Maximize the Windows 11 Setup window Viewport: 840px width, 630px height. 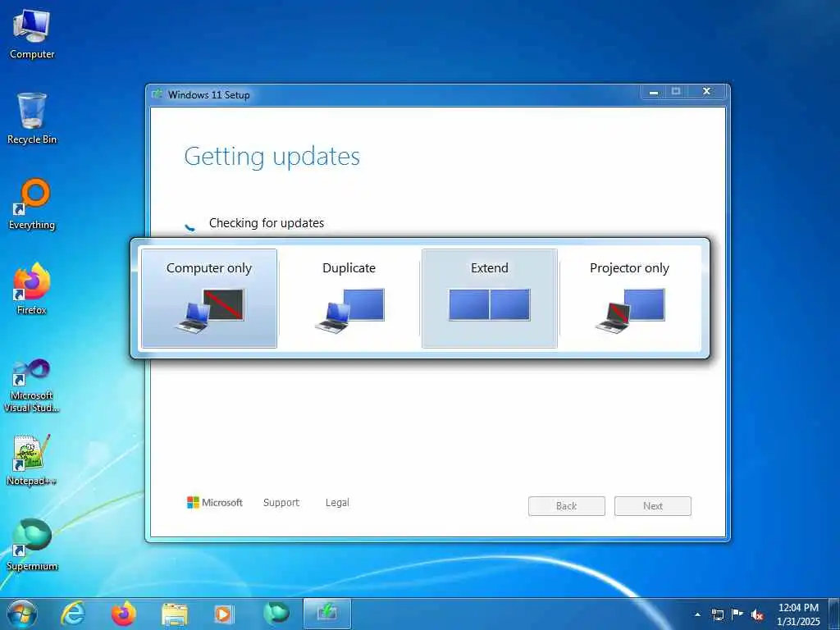coord(676,92)
